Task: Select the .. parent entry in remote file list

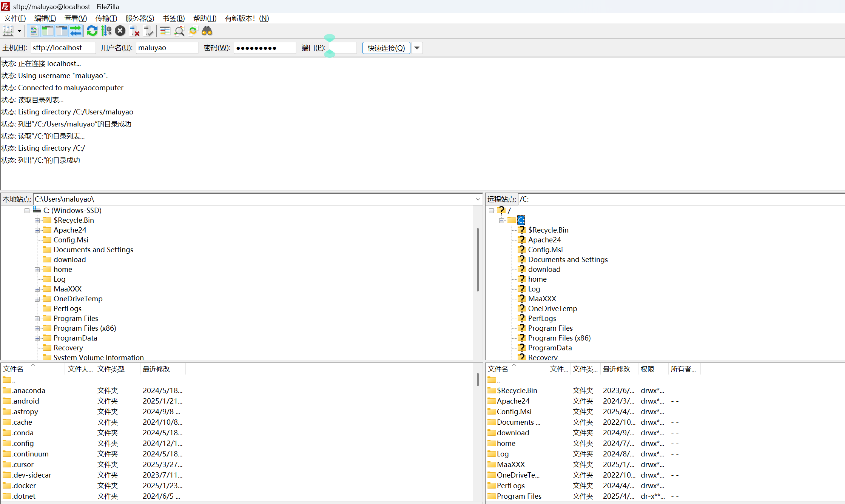Action: (498, 380)
